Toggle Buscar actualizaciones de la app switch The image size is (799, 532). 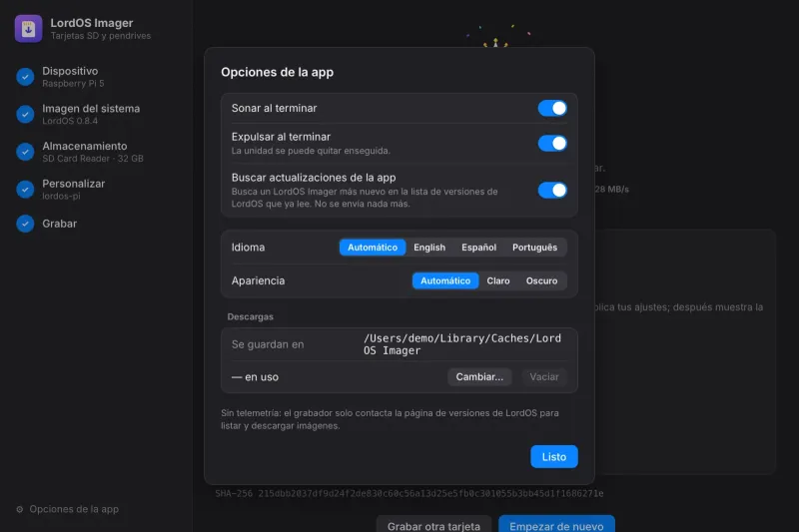tap(552, 190)
